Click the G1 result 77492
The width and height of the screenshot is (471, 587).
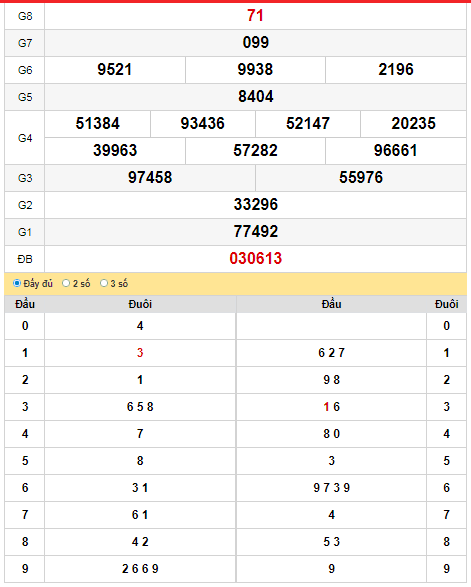tap(255, 232)
